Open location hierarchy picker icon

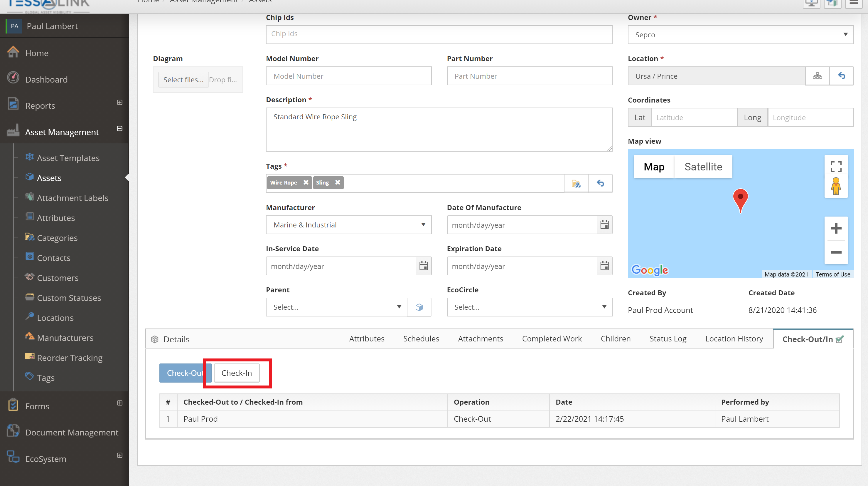pyautogui.click(x=817, y=76)
